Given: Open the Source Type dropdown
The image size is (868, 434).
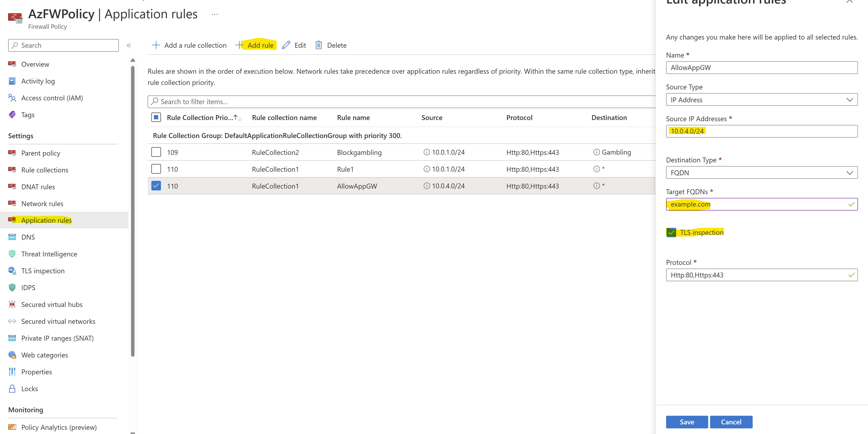Looking at the screenshot, I should 762,100.
